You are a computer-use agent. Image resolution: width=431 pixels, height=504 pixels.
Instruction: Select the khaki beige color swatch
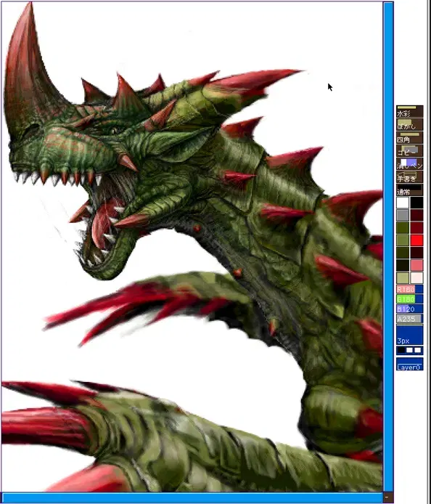point(403,277)
